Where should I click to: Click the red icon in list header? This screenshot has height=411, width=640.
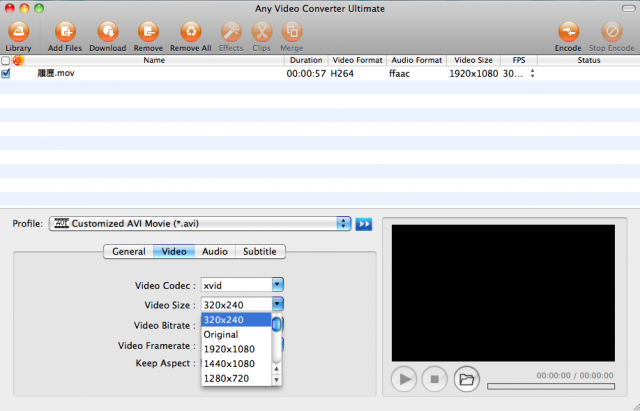click(18, 60)
